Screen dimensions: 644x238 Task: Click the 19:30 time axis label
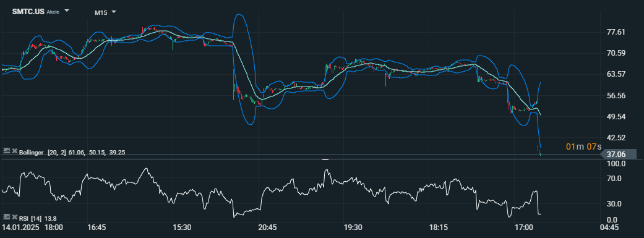pyautogui.click(x=353, y=227)
